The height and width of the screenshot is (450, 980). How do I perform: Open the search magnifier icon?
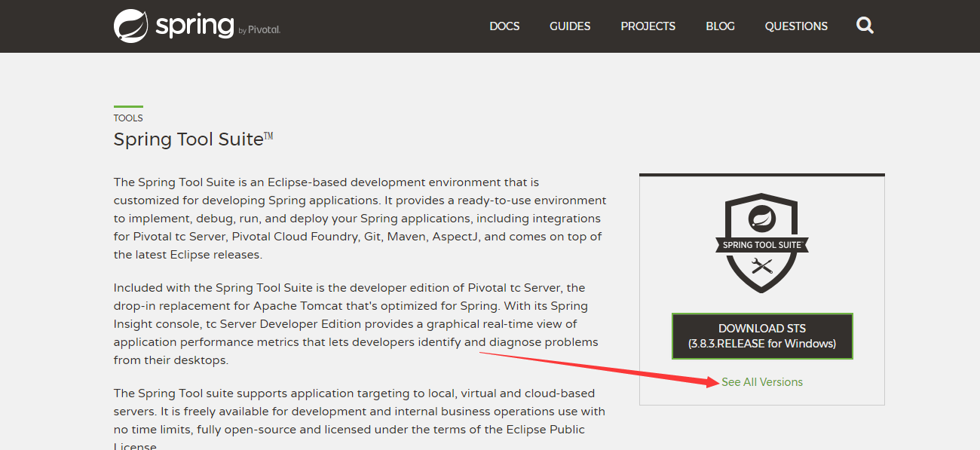pos(865,26)
